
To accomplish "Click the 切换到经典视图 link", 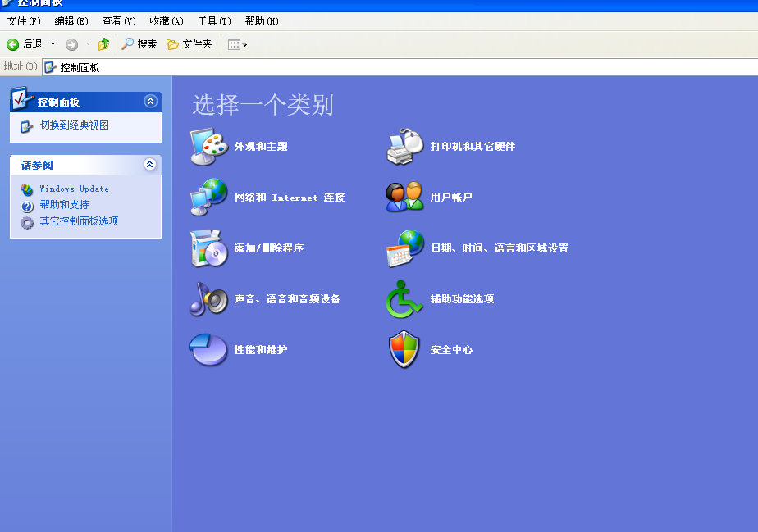I will click(x=74, y=125).
